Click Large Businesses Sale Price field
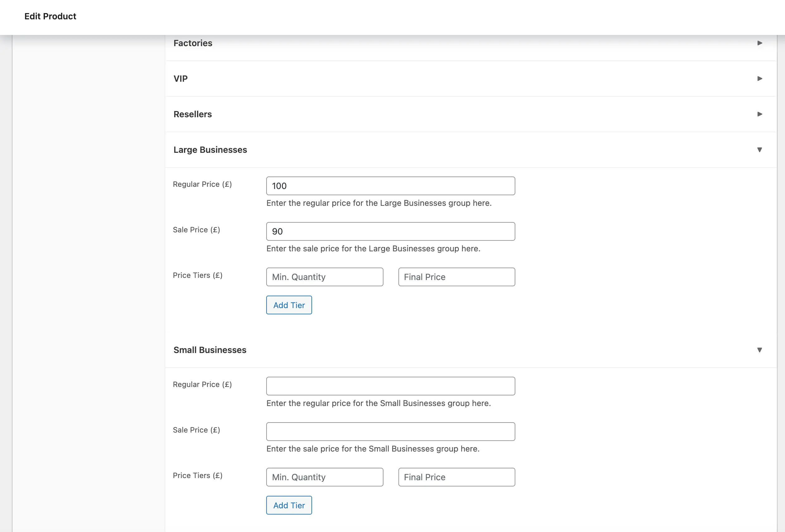Viewport: 785px width, 532px height. pyautogui.click(x=390, y=231)
